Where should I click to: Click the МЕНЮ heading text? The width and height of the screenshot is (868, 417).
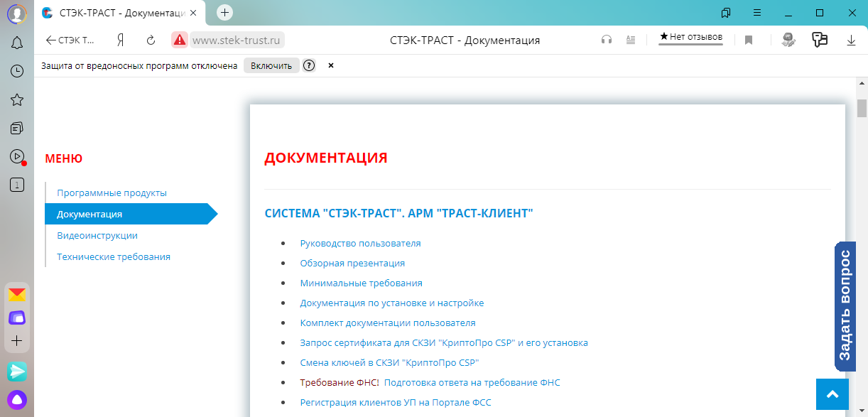coord(64,158)
